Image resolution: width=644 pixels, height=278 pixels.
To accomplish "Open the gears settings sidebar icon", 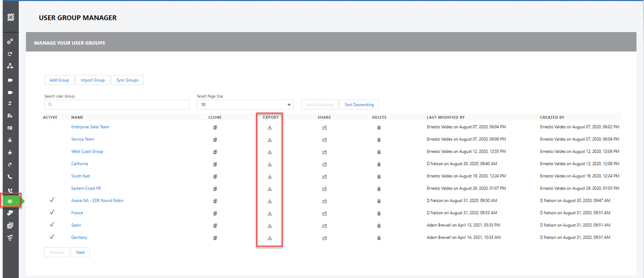I will click(10, 41).
